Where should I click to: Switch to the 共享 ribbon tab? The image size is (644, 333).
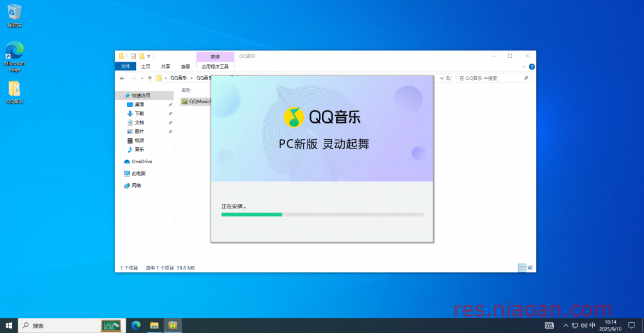(165, 67)
